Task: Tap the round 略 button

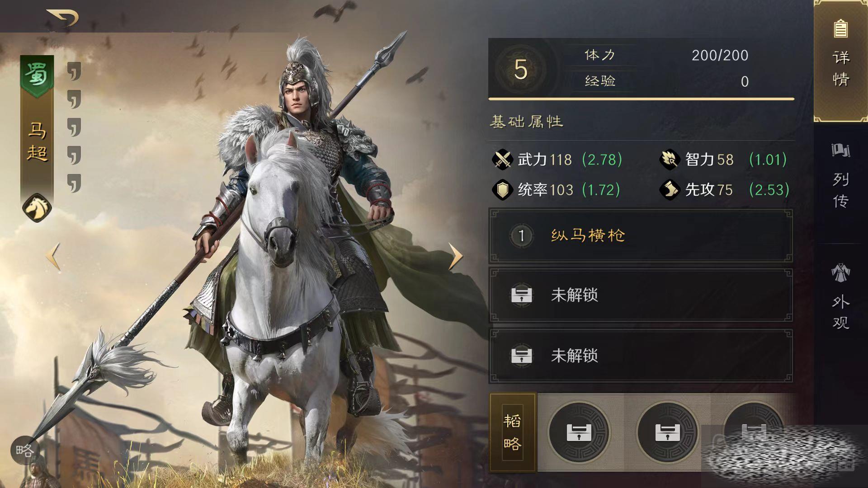Action: click(x=25, y=450)
